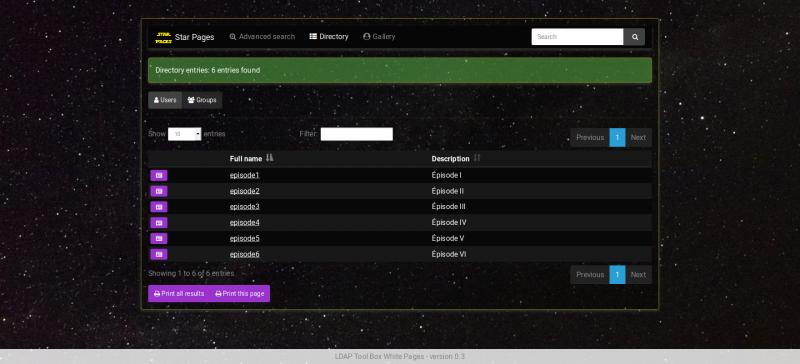800x364 pixels.
Task: Open the vCard icon for episode3
Action: click(x=159, y=207)
